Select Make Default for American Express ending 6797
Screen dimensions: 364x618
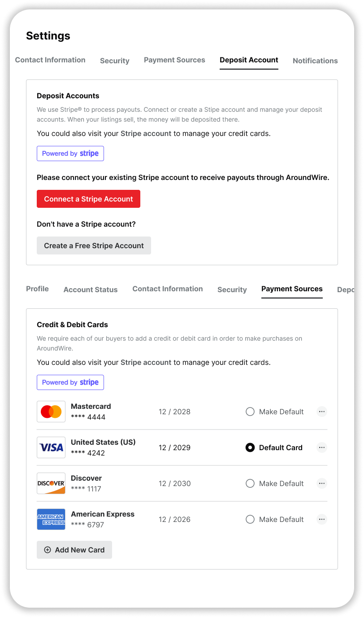click(250, 519)
